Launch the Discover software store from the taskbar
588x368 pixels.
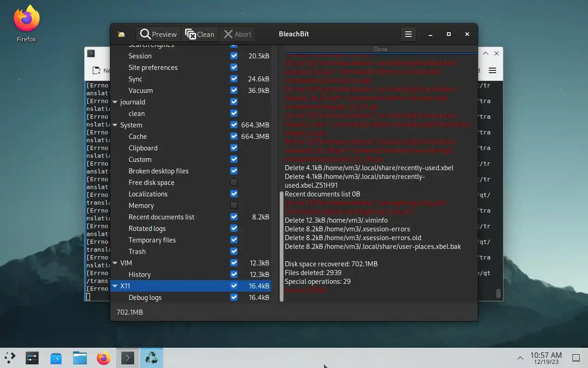coord(56,358)
